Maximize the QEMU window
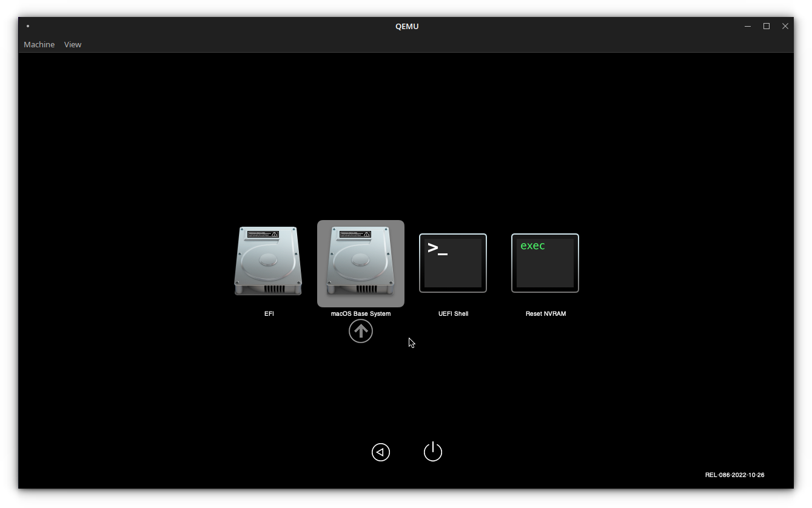This screenshot has height=508, width=812. [766, 26]
